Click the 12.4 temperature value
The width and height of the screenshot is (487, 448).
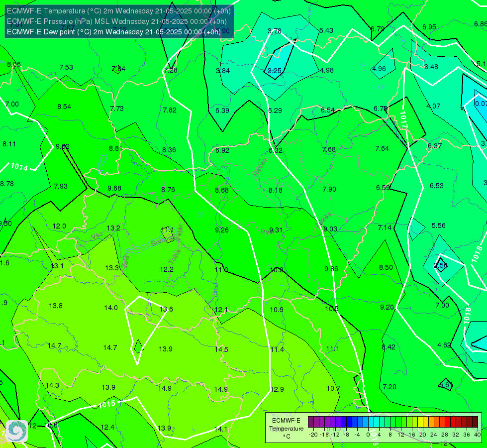(107, 428)
